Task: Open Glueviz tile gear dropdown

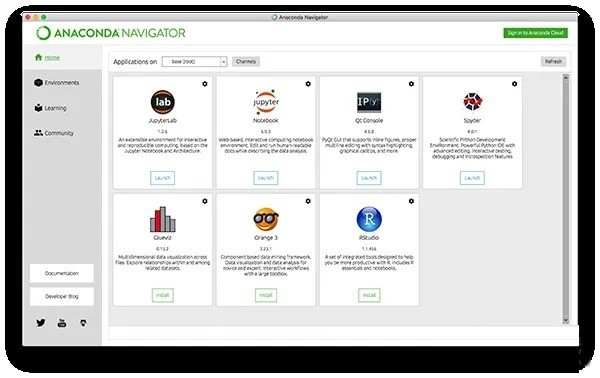Action: (x=205, y=201)
